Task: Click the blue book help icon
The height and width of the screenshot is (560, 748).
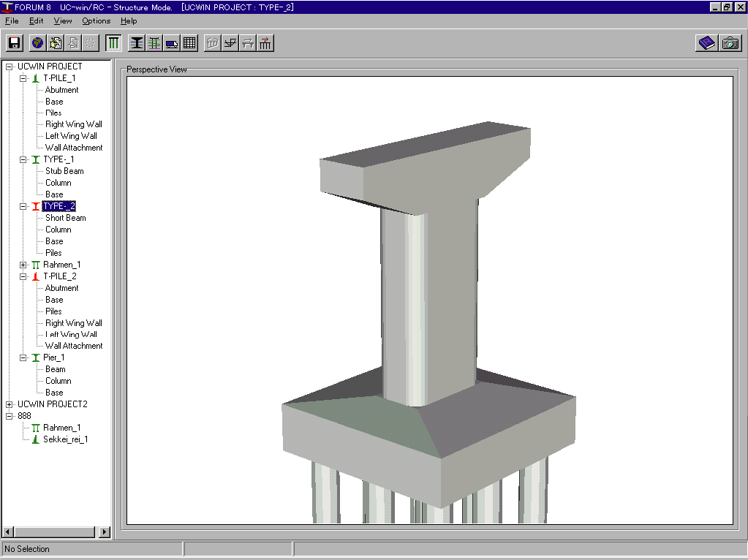Action: click(706, 43)
